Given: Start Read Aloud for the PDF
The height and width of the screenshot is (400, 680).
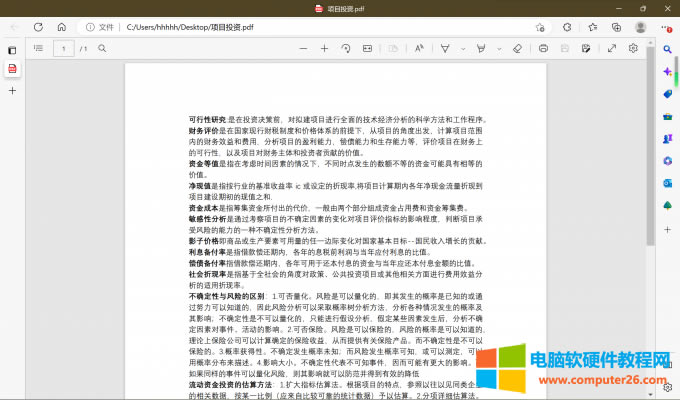Looking at the screenshot, I should coord(419,48).
